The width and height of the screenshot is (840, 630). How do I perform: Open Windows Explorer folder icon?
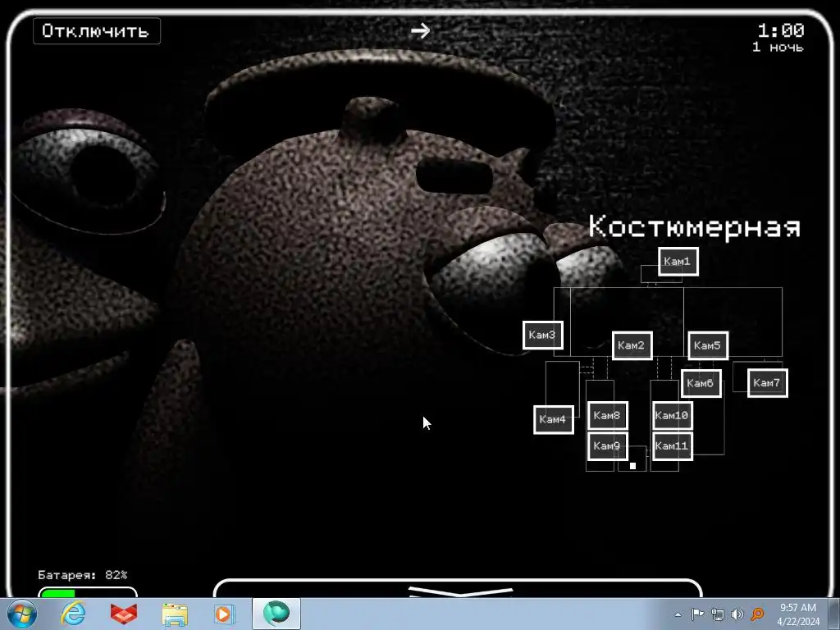175,614
